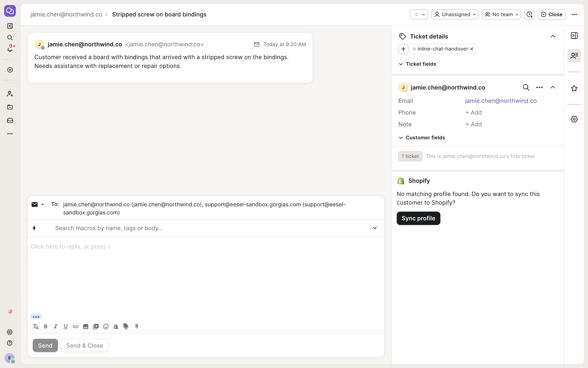
Task: Open the priority dropdown in header
Action: coord(419,14)
